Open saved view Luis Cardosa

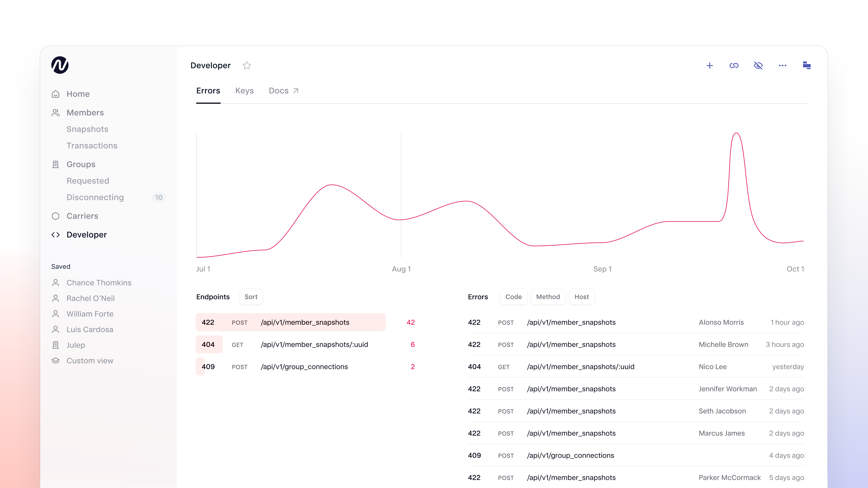90,329
